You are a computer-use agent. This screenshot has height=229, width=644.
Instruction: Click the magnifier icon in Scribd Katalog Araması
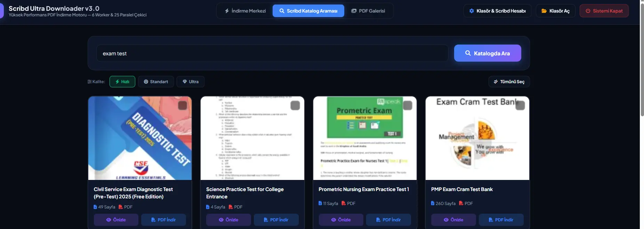(x=282, y=11)
